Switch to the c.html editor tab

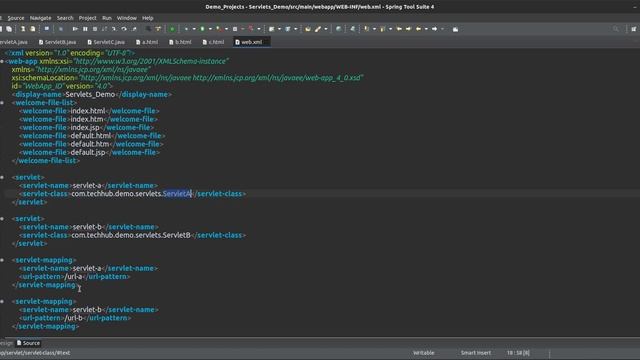pos(213,42)
